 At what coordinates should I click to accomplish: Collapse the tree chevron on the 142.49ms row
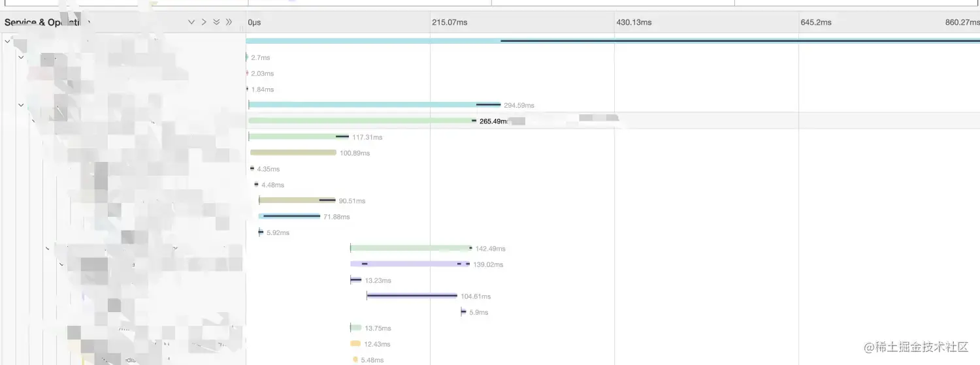point(48,249)
